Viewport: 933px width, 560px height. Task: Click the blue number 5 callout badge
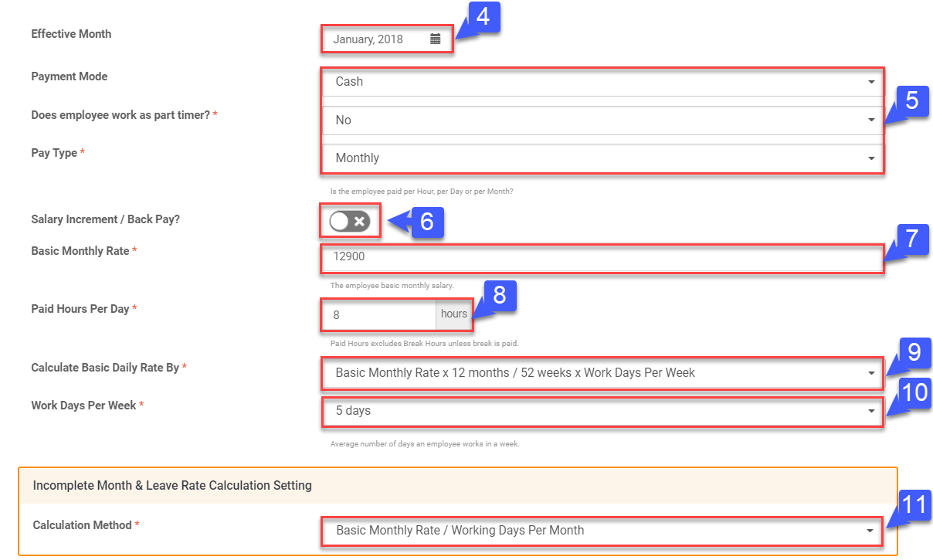[x=911, y=101]
